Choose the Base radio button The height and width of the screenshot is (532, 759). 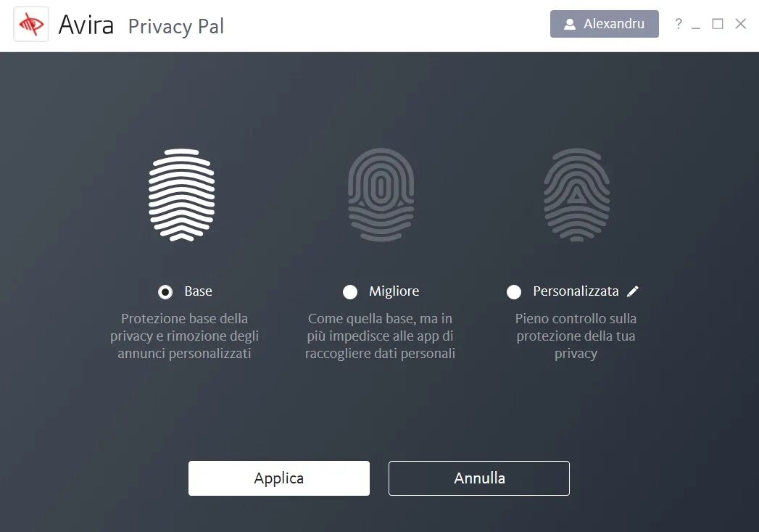click(x=165, y=292)
